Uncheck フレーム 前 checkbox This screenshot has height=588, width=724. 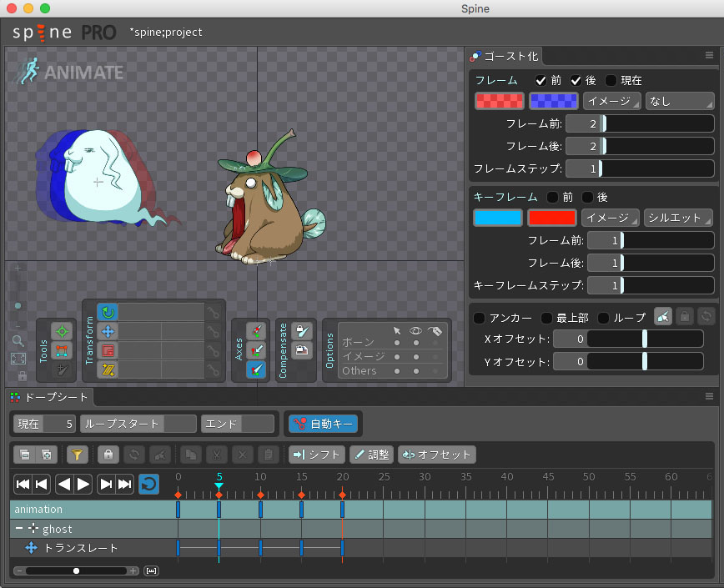[x=540, y=81]
